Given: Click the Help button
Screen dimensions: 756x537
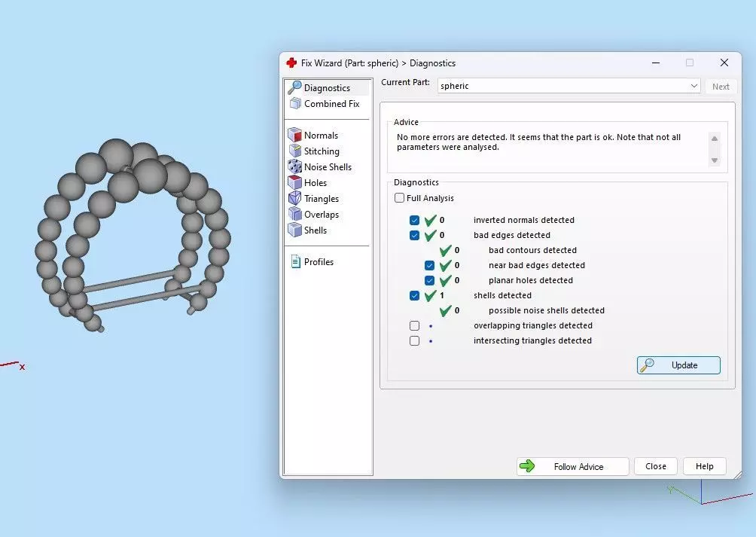Looking at the screenshot, I should coord(704,466).
